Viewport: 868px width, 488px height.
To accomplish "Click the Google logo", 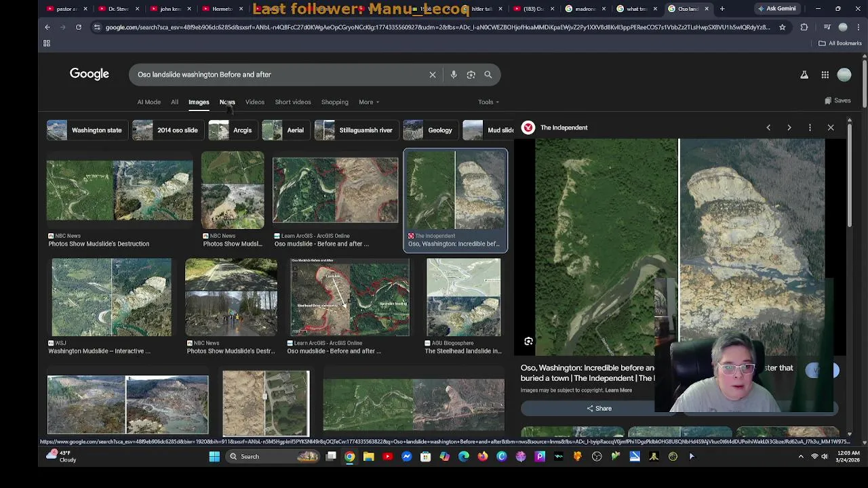I will tap(90, 74).
